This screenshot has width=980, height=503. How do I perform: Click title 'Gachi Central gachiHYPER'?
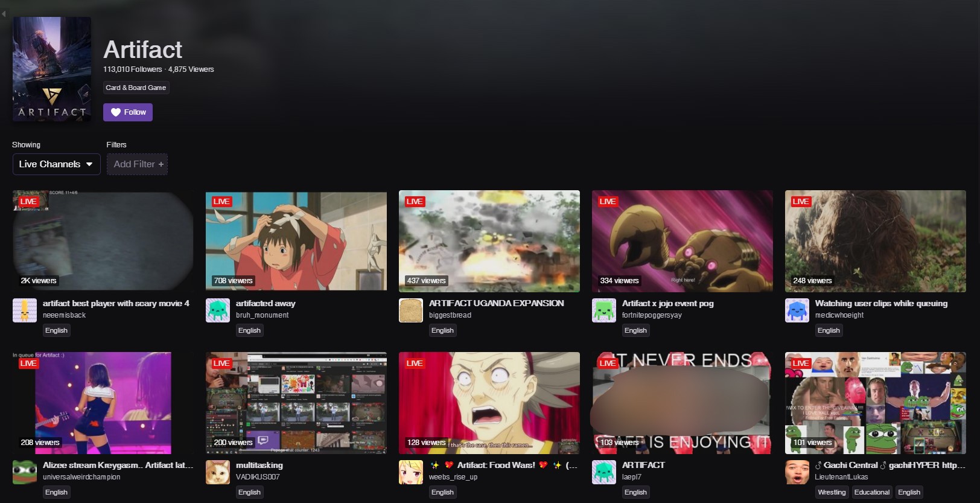click(x=890, y=465)
